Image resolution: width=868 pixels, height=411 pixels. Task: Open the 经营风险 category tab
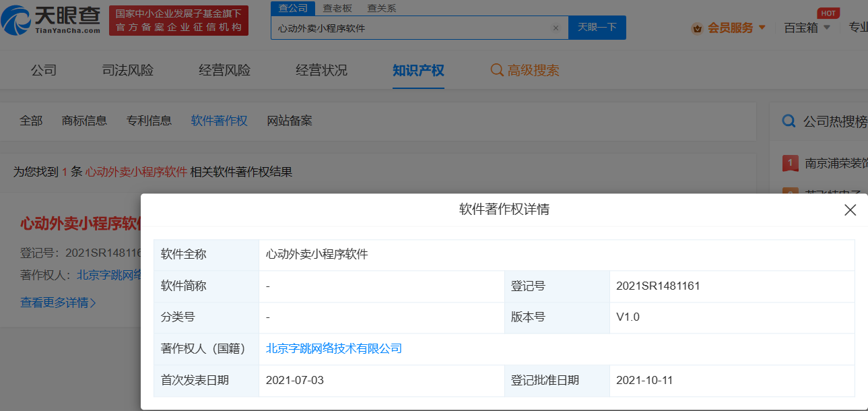(225, 70)
